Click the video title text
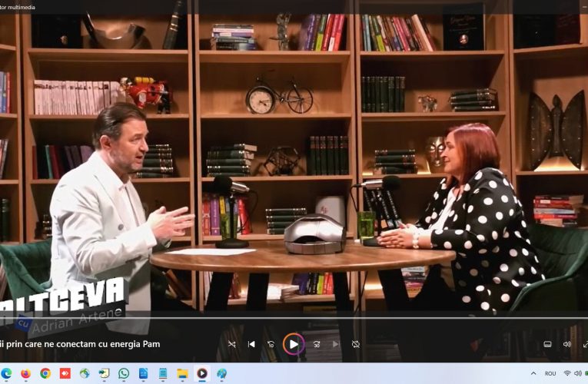The image size is (588, 384). click(80, 344)
